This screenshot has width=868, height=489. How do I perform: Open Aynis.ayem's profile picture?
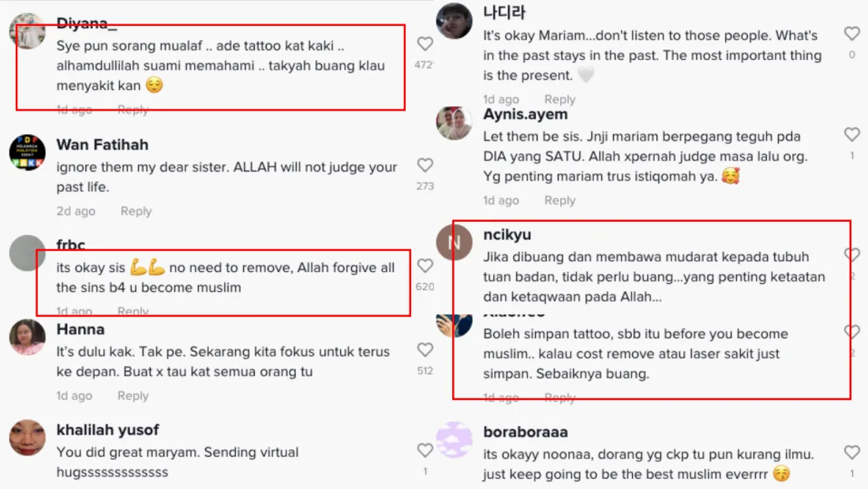click(454, 123)
